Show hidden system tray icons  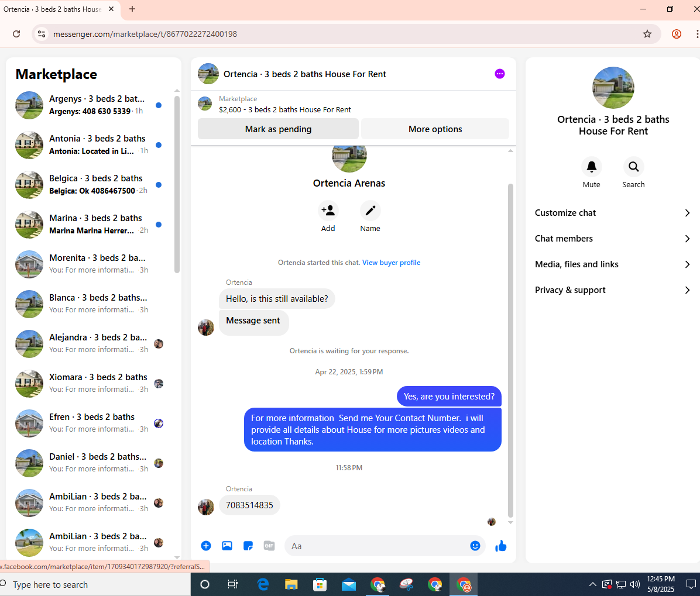coord(592,584)
